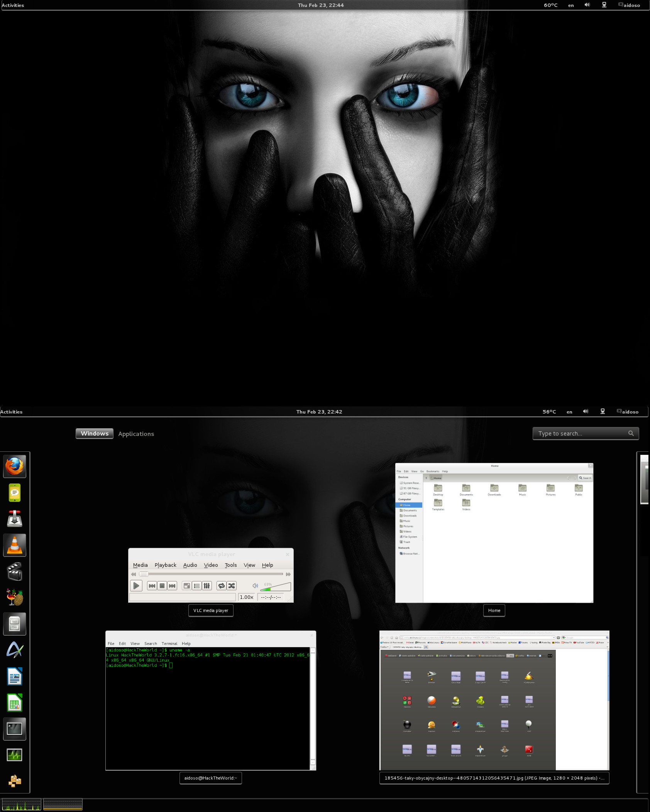Viewport: 650px width, 812px height.
Task: Set VLC volume slider at 68%
Action: [x=276, y=587]
